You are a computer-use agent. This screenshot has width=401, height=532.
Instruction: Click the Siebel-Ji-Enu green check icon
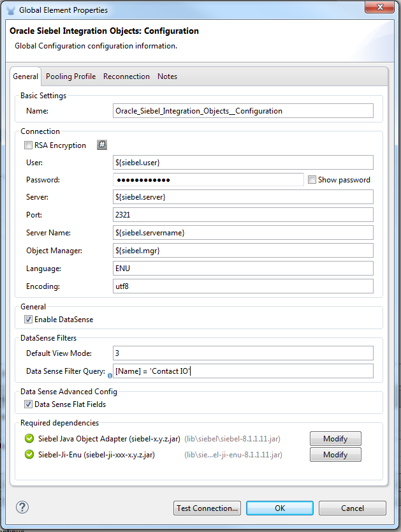29,454
